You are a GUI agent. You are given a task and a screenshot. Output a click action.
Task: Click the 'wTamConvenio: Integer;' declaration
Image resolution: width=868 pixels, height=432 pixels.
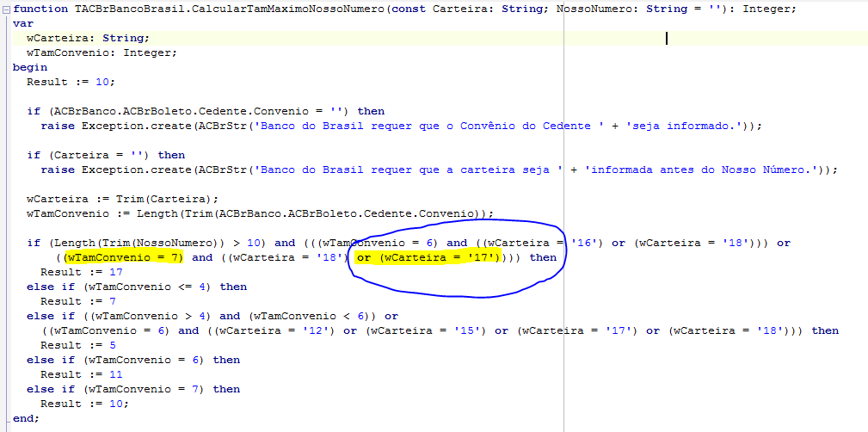click(102, 52)
